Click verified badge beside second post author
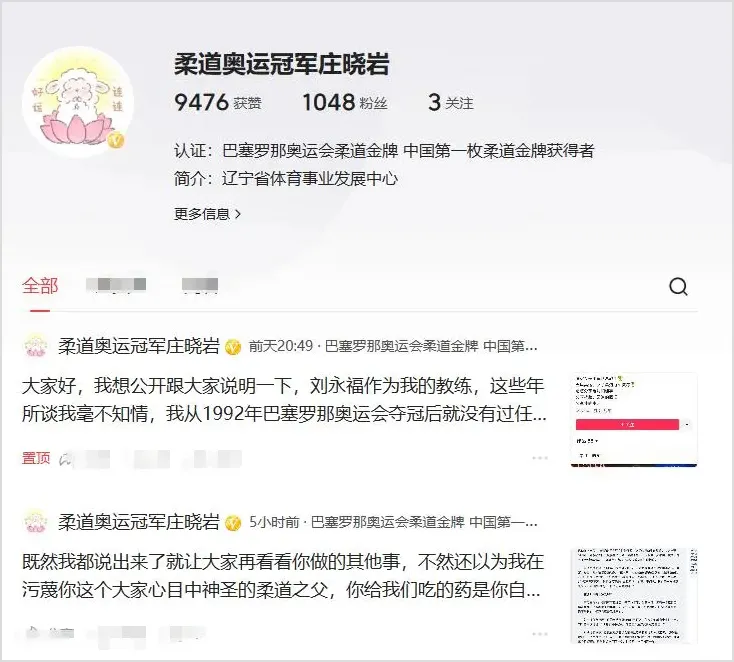Image resolution: width=734 pixels, height=662 pixels. (233, 522)
